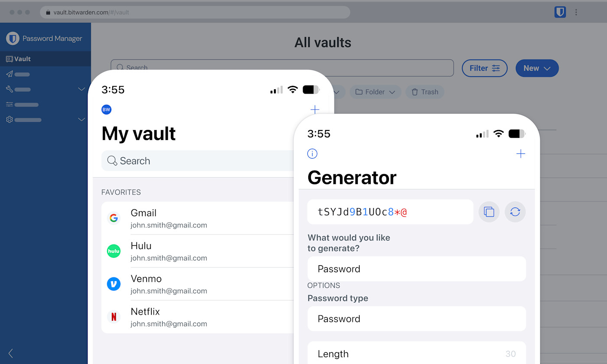607x364 pixels.
Task: Click the info icon above Generator
Action: coord(312,154)
